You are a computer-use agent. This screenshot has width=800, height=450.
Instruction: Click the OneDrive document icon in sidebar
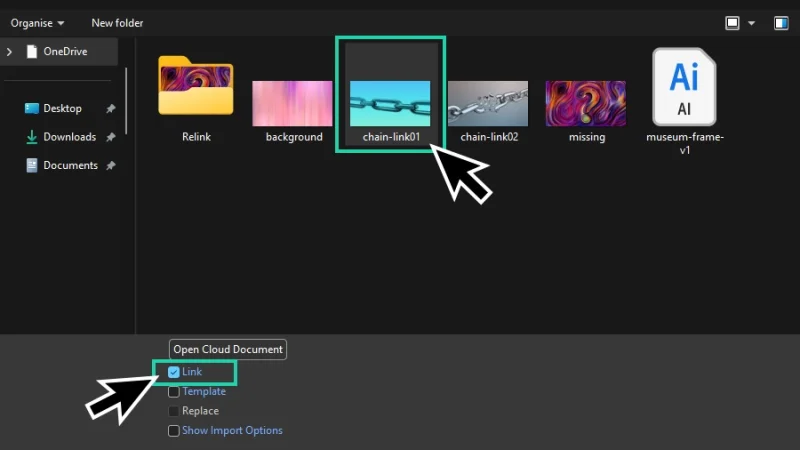(32, 51)
